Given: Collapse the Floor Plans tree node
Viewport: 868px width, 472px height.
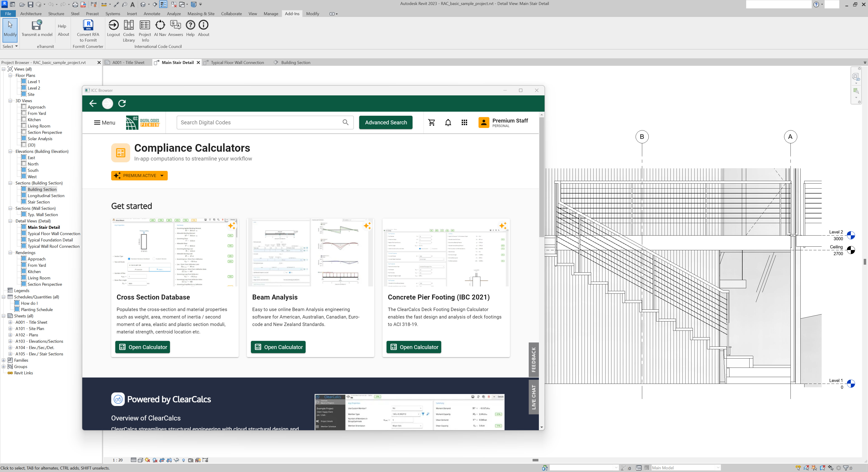Looking at the screenshot, I should pos(10,76).
